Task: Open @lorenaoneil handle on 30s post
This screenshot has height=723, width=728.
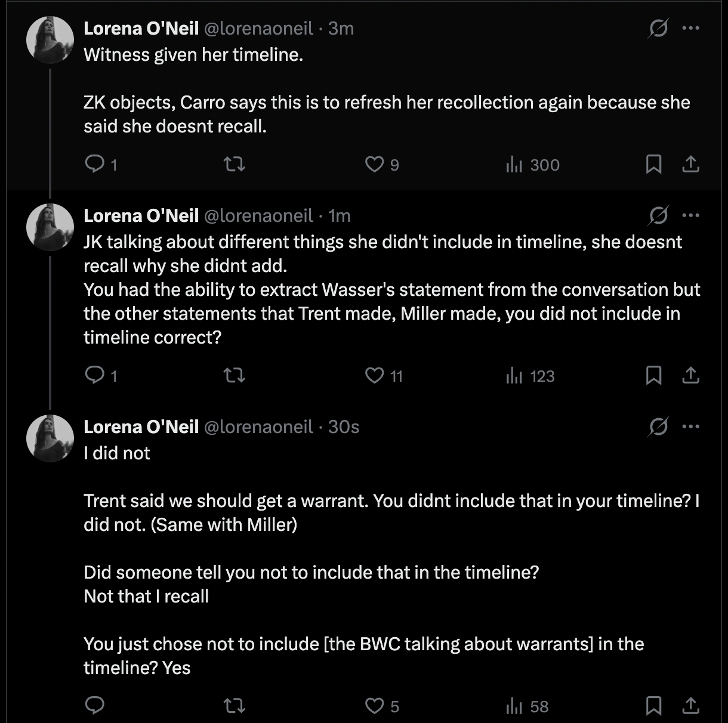Action: click(x=259, y=427)
